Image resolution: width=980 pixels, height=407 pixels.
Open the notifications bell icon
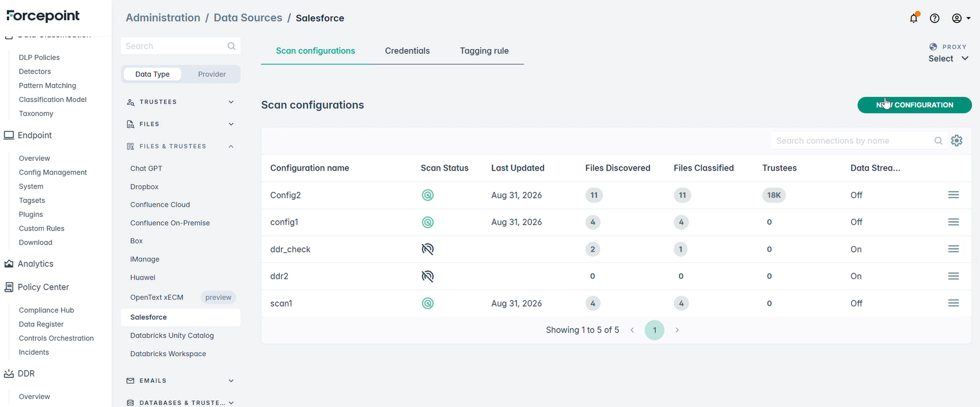pos(914,18)
